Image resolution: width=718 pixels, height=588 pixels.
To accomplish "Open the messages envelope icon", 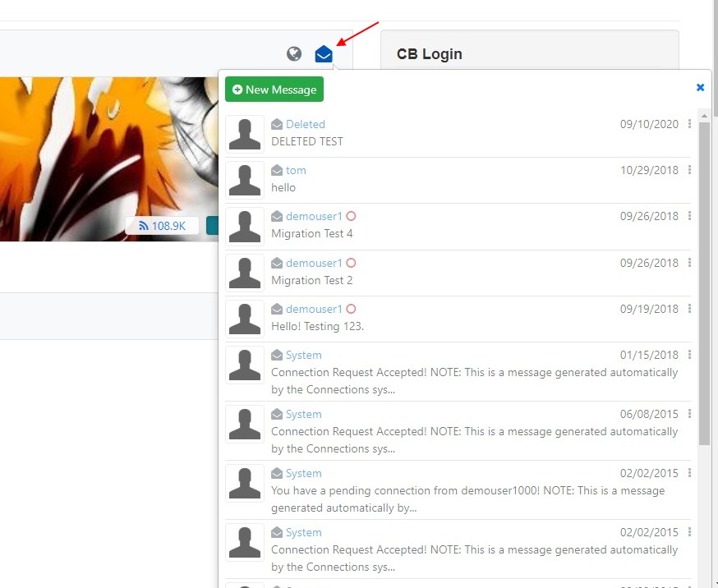I will (324, 54).
